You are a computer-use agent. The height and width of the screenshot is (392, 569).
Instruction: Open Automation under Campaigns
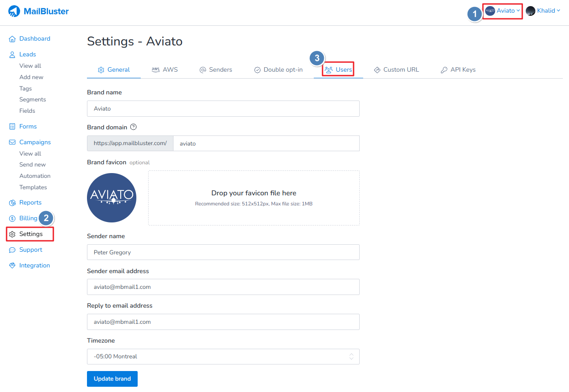pos(35,176)
